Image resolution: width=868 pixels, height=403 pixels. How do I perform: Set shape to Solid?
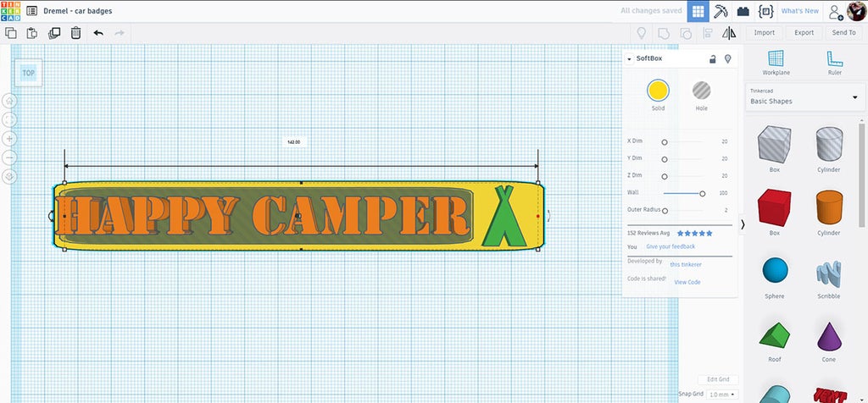[658, 90]
